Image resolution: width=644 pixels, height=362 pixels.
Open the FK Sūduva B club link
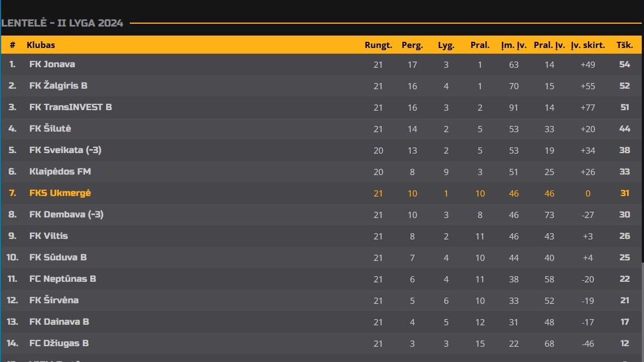(x=58, y=257)
